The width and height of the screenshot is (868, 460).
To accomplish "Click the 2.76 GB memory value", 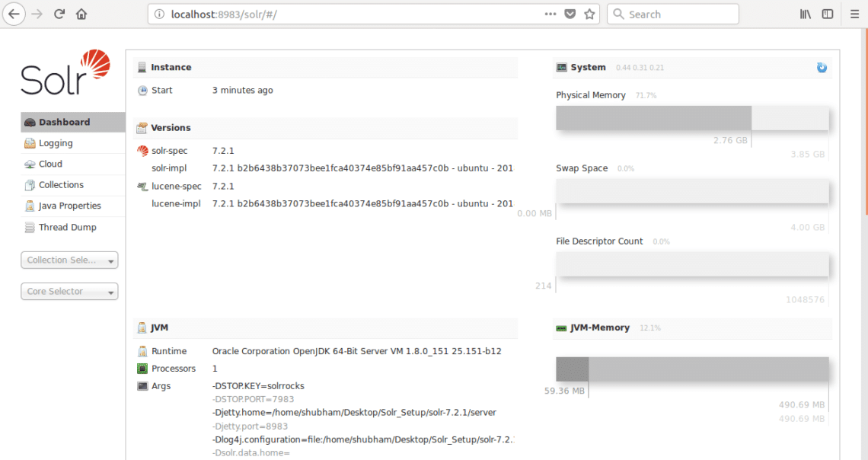I will coord(730,141).
